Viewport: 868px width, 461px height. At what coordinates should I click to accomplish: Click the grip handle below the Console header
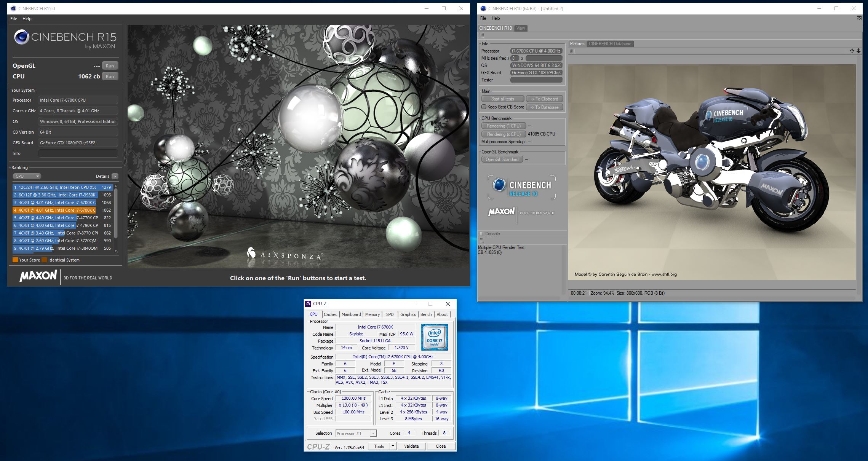(482, 241)
